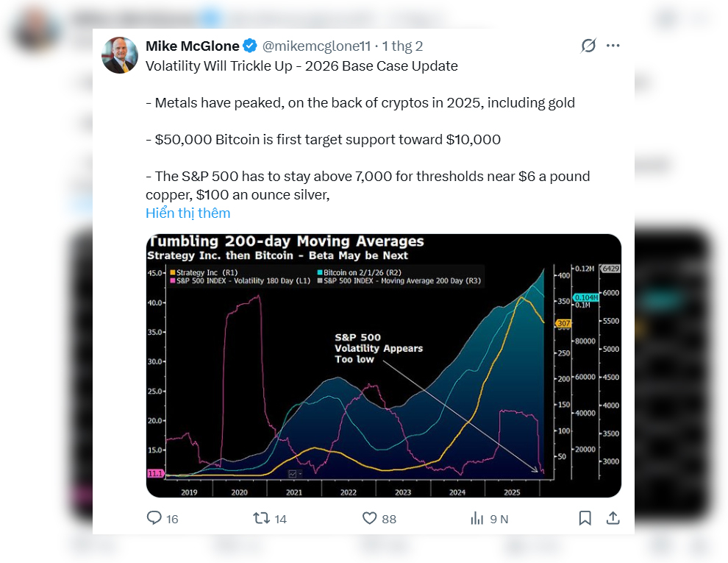Screen dimensions: 728x563
Task: Reply to Mike McGlone's post
Action: (154, 518)
